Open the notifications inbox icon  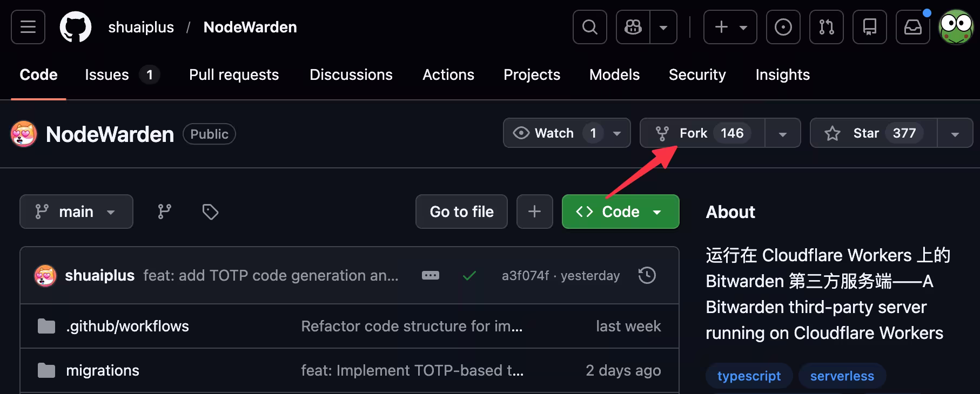912,27
